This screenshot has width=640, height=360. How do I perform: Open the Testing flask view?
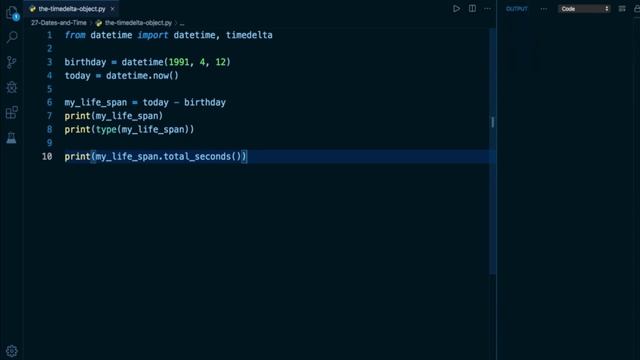pos(11,138)
